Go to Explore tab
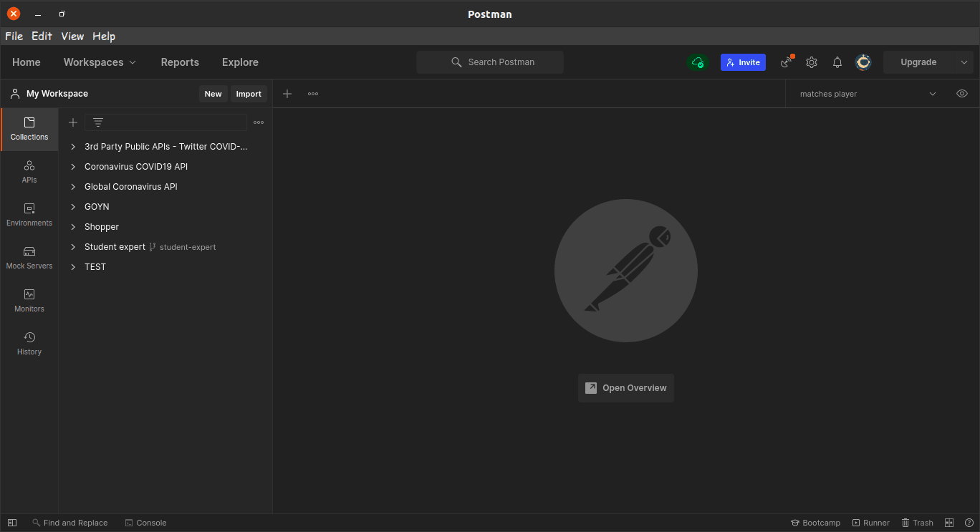980x532 pixels. (x=240, y=62)
